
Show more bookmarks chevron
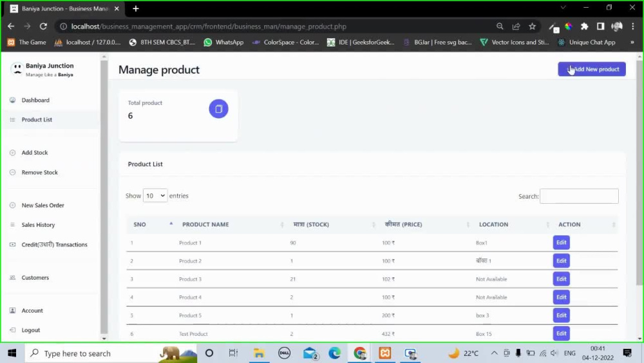point(632,43)
